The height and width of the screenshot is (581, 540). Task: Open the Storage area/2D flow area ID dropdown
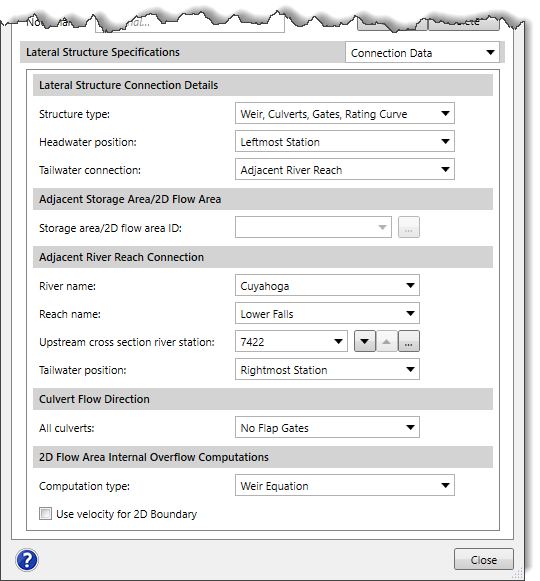[x=313, y=227]
